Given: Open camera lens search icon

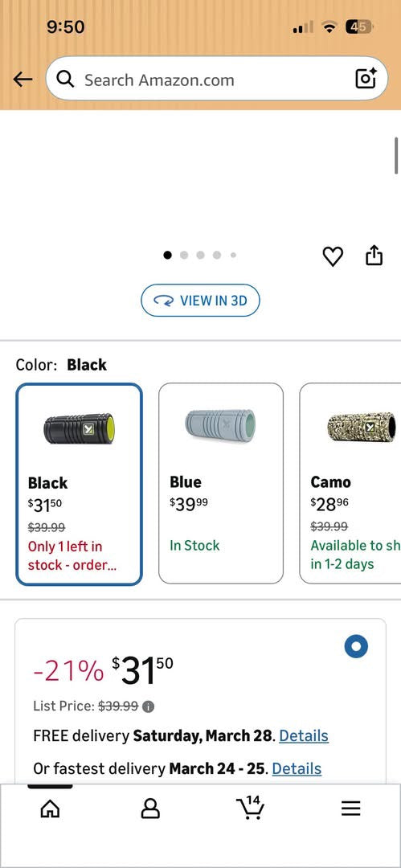Looking at the screenshot, I should pos(366,79).
